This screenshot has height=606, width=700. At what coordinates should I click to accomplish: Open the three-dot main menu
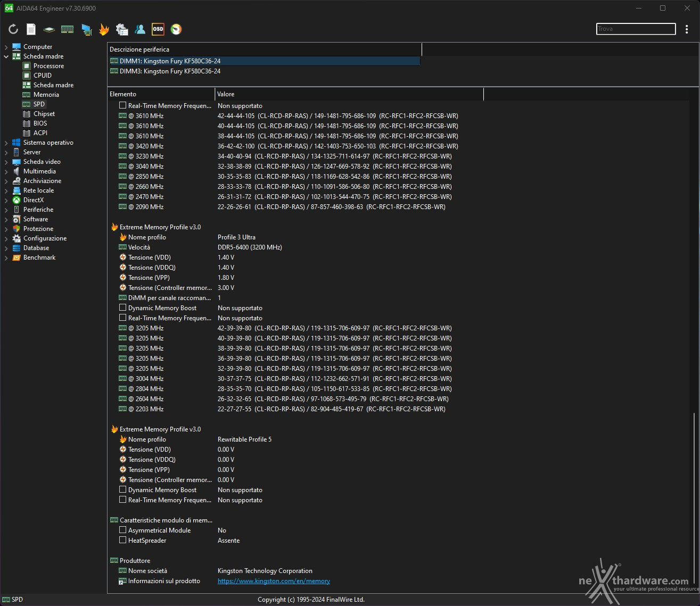tap(687, 29)
